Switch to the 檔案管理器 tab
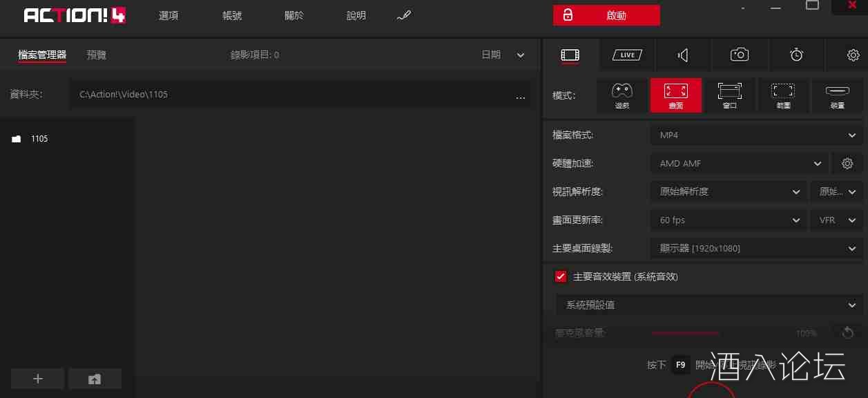This screenshot has height=398, width=868. pos(42,55)
